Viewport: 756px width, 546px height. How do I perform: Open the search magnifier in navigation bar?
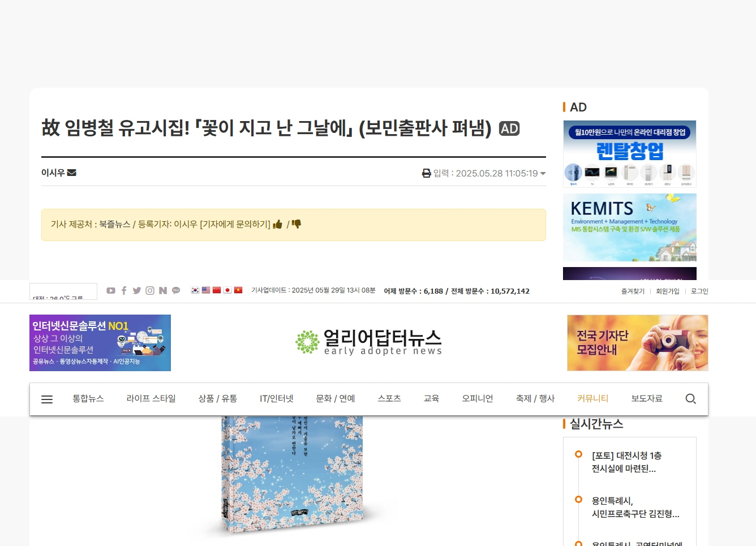click(x=690, y=399)
